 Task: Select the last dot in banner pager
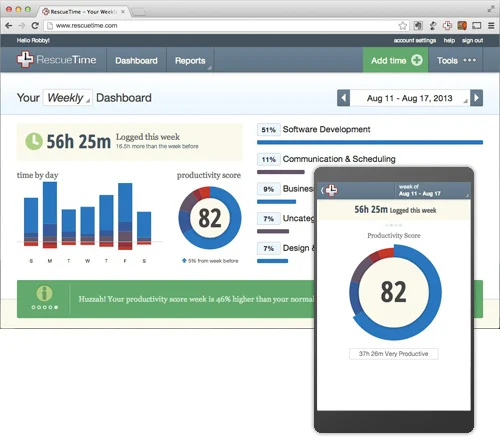(56, 307)
